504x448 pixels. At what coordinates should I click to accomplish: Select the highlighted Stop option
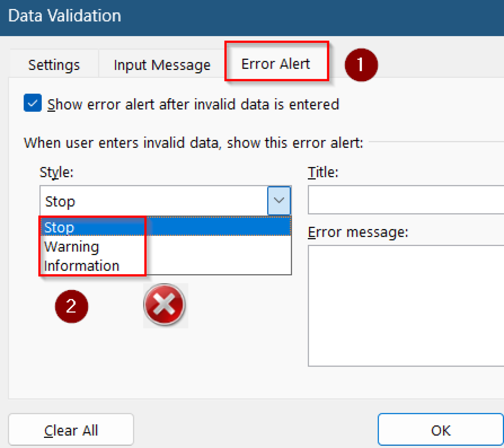point(59,227)
